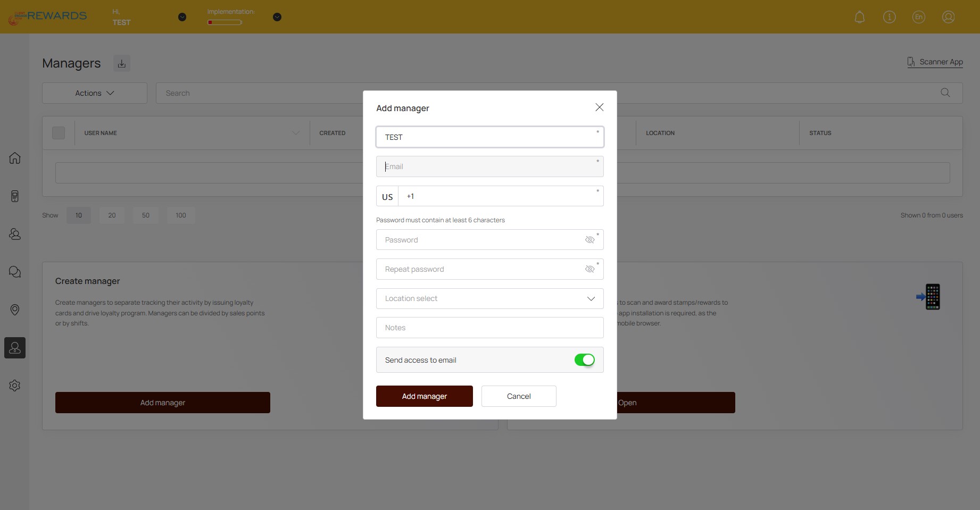This screenshot has height=510, width=980.
Task: Toggle the Send access to email switch
Action: (584, 360)
